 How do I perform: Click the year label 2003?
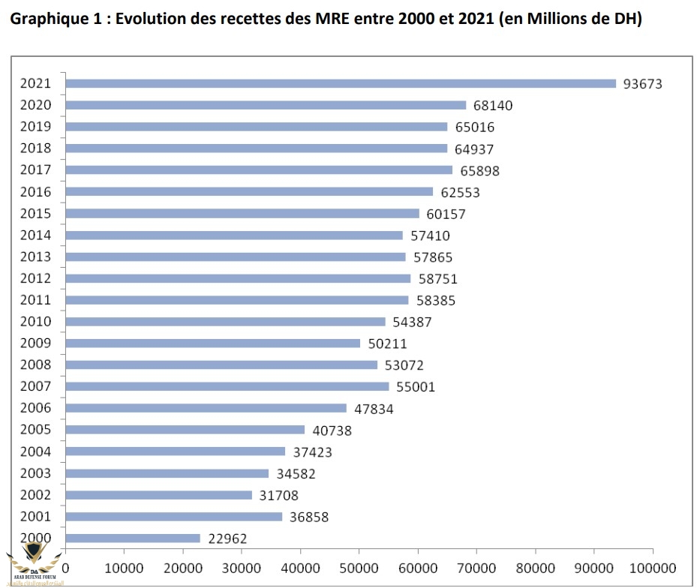[x=35, y=473]
